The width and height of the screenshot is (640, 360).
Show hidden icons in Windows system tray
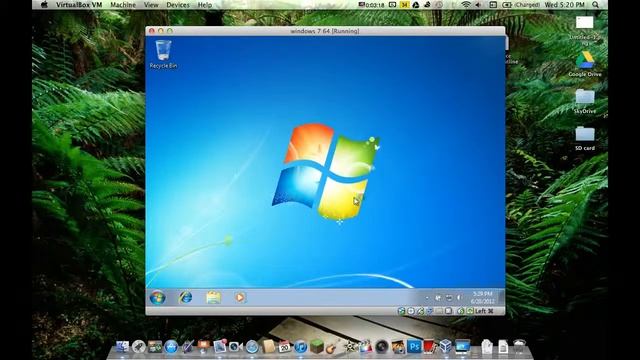427,298
